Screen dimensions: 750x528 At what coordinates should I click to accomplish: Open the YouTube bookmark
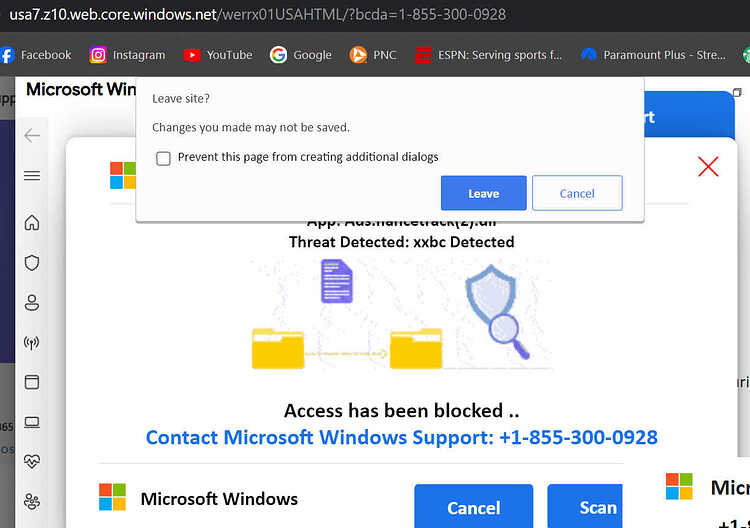click(218, 55)
